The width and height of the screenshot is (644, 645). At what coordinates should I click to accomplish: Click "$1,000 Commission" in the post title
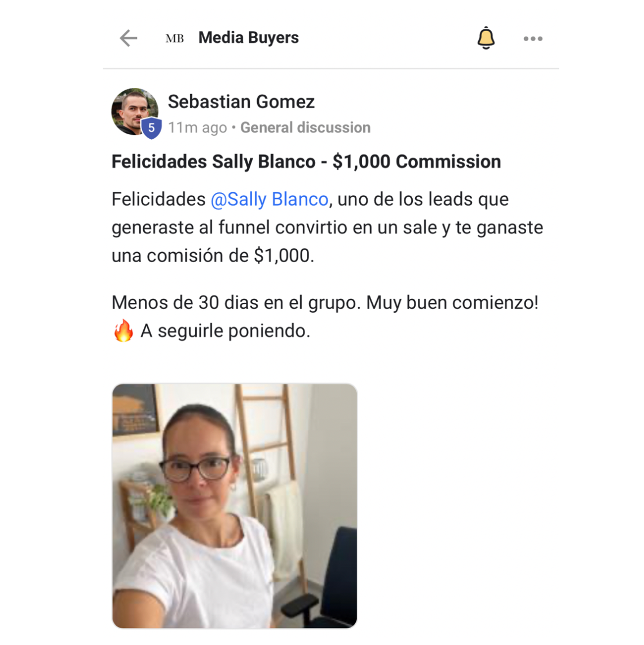click(x=417, y=162)
